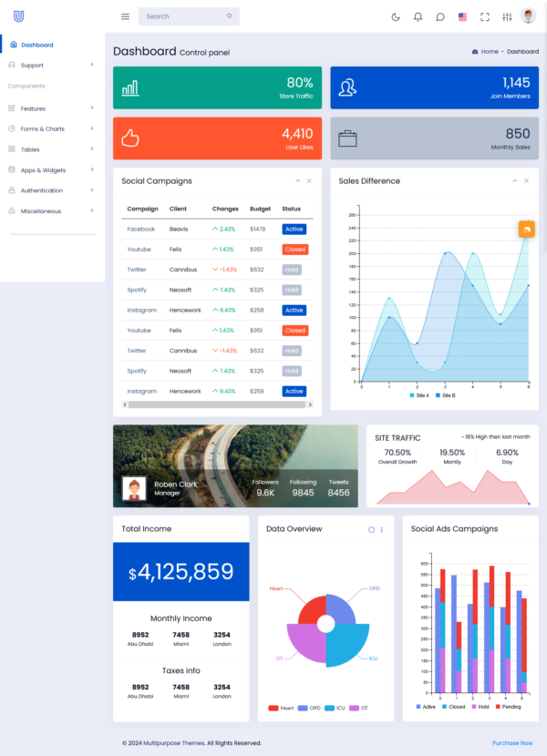The height and width of the screenshot is (756, 547).
Task: Click the campaigns horizontal scrollbar track
Action: tap(217, 404)
